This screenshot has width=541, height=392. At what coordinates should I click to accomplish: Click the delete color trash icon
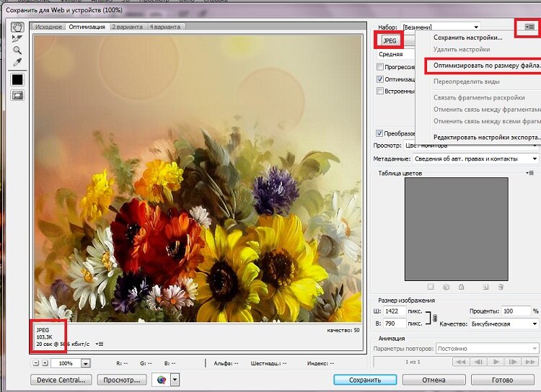click(501, 287)
